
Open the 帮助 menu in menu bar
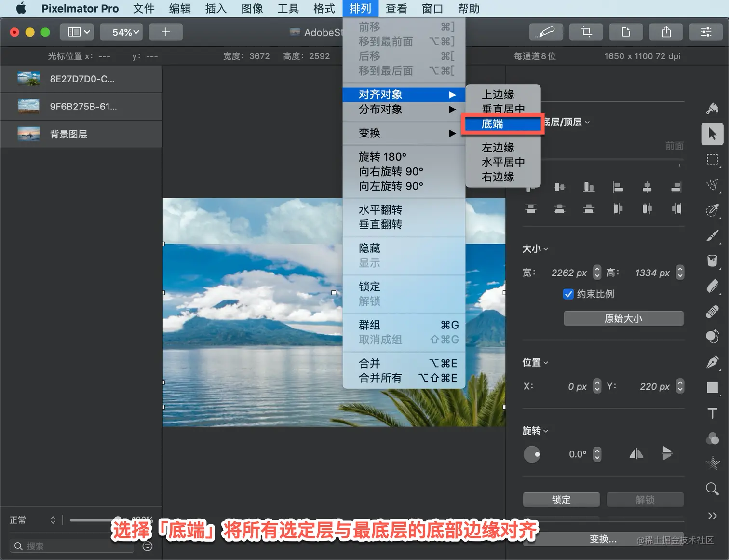click(x=469, y=9)
